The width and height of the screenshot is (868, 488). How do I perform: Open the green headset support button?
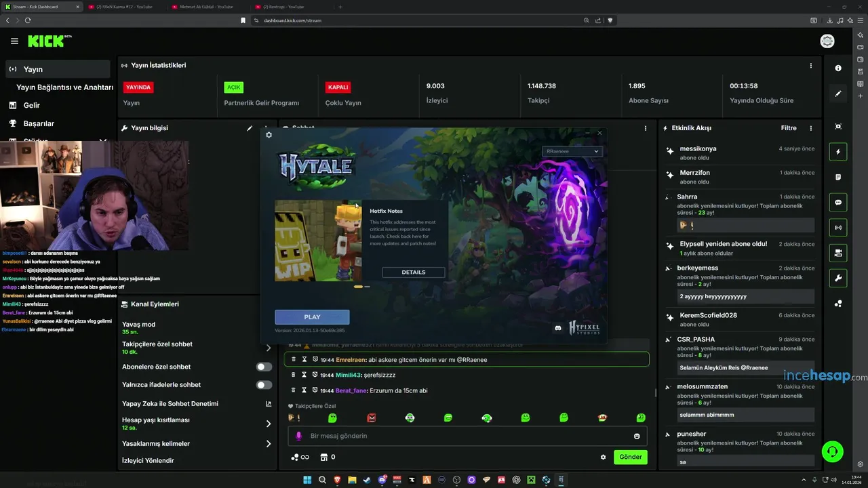click(x=832, y=451)
